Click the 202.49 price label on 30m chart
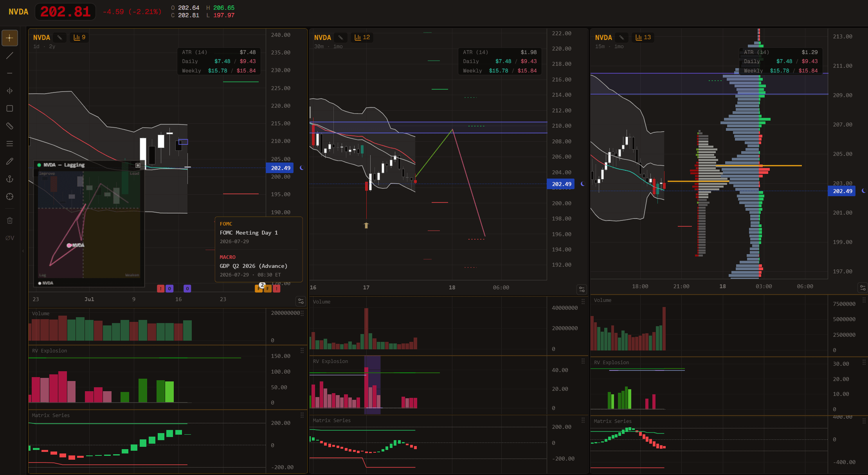 tap(561, 184)
